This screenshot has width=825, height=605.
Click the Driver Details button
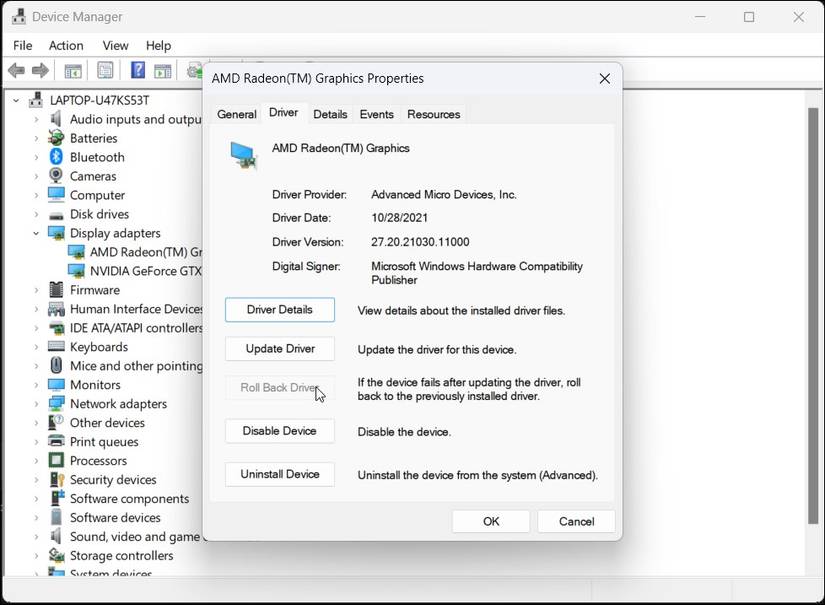(279, 310)
